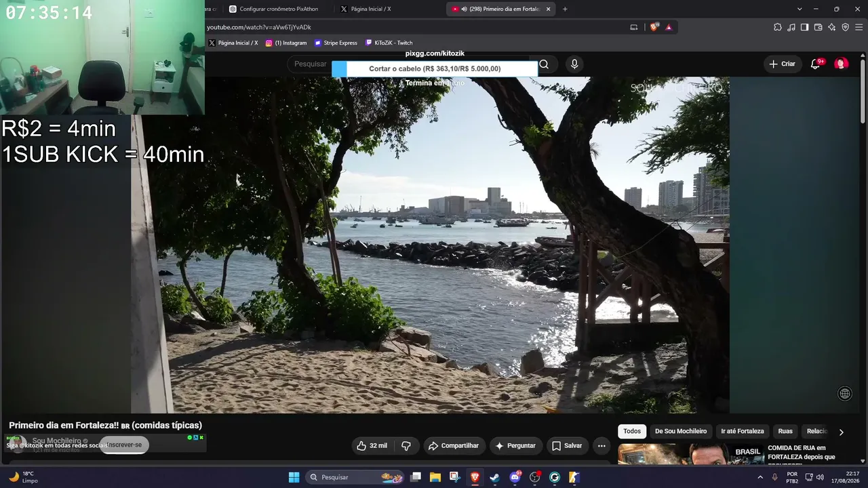Click the Perguntar button
The image size is (868, 488).
click(x=516, y=445)
